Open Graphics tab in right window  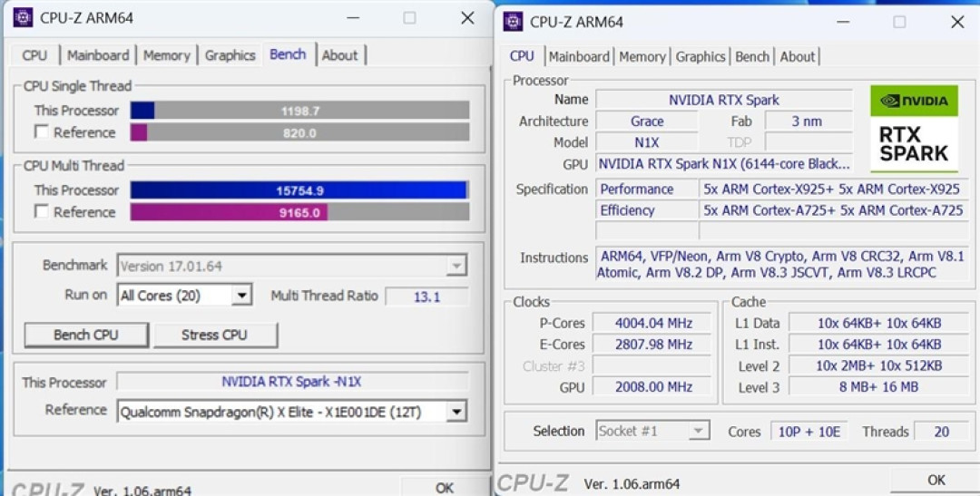point(700,56)
